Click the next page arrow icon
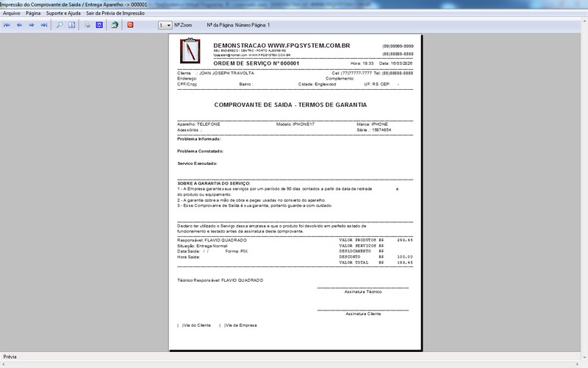588x368 pixels. [31, 25]
